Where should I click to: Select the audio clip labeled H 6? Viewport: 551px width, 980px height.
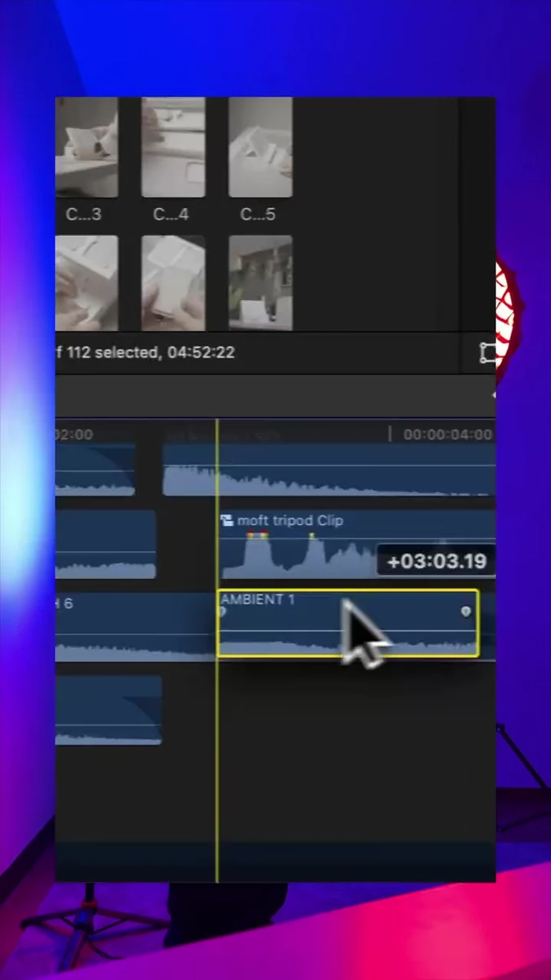click(136, 627)
